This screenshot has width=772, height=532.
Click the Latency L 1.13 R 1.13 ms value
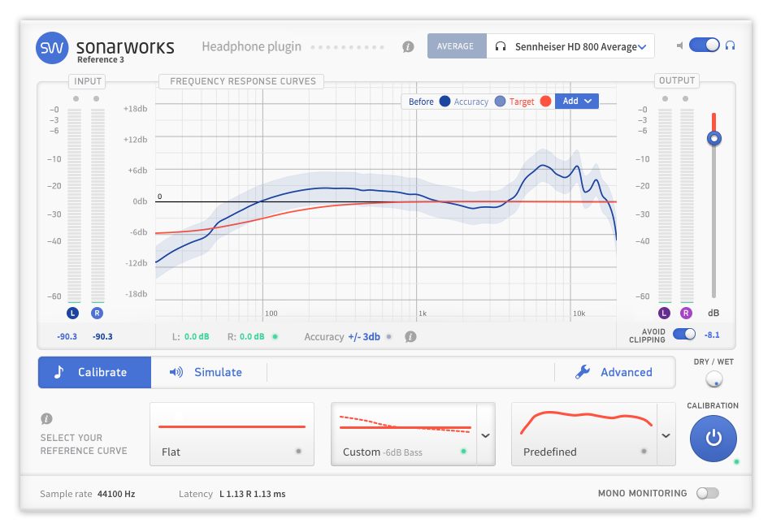coord(253,494)
